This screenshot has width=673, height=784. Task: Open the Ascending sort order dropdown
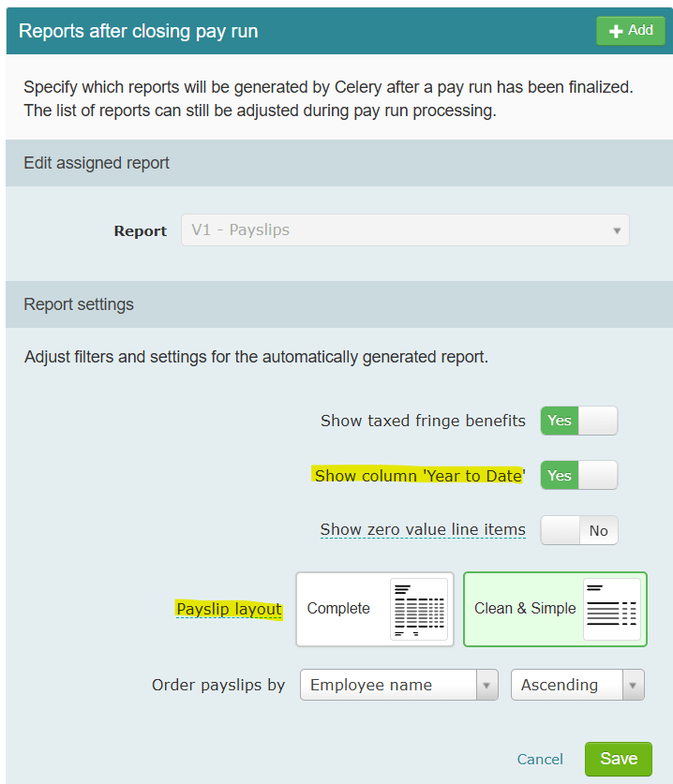[x=577, y=685]
